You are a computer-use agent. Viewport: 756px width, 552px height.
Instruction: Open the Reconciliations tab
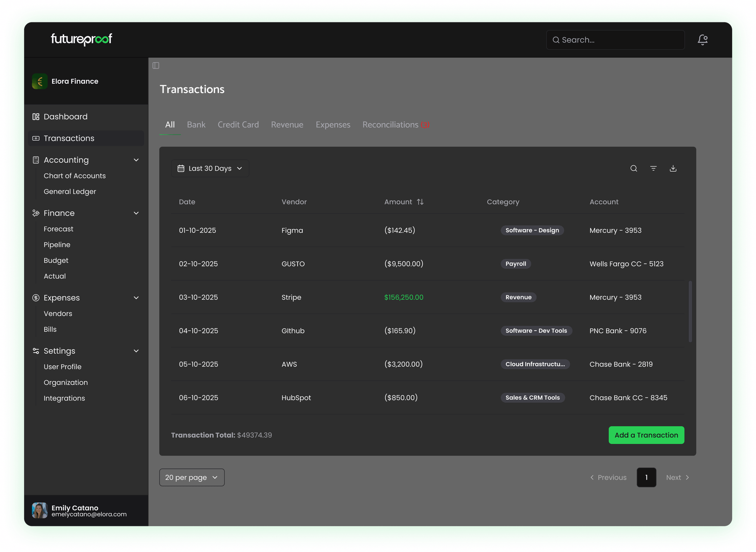point(395,124)
